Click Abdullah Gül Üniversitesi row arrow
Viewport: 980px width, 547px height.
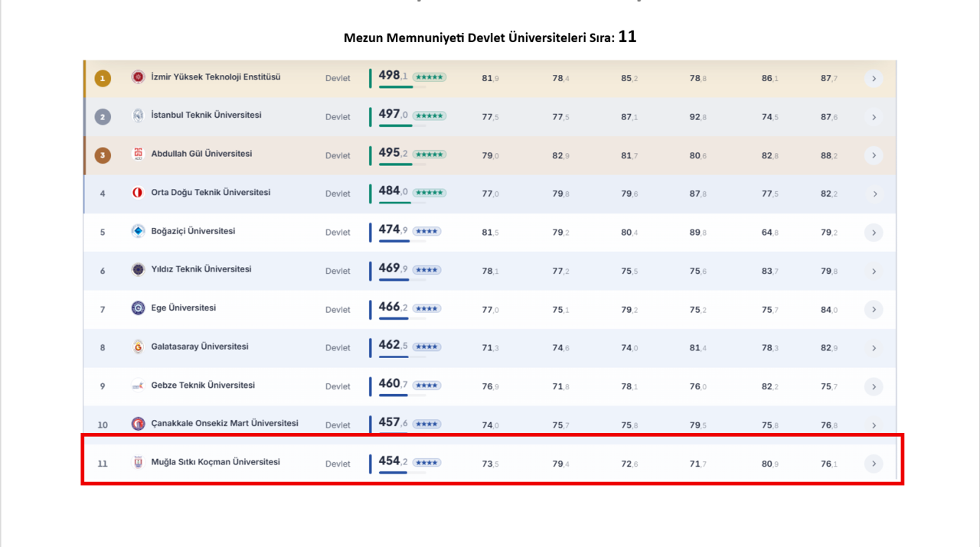tap(874, 155)
